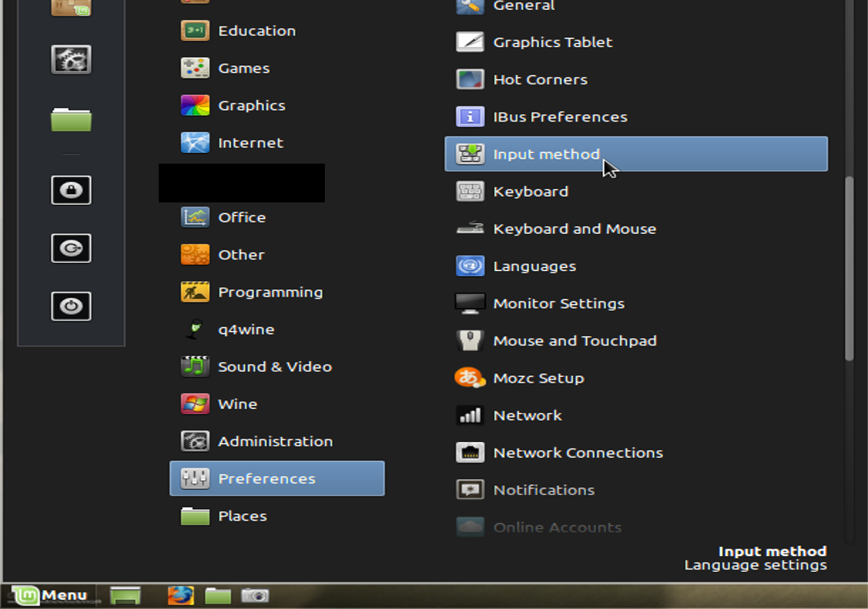Open the green folder favorite in sidebar
The height and width of the screenshot is (609, 868).
point(71,120)
